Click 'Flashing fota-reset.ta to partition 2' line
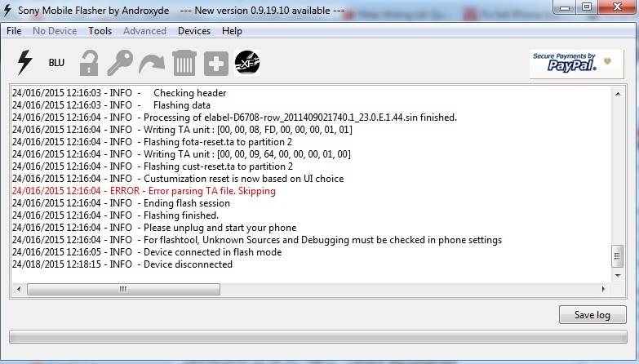This screenshot has height=364, width=639. pos(152,142)
